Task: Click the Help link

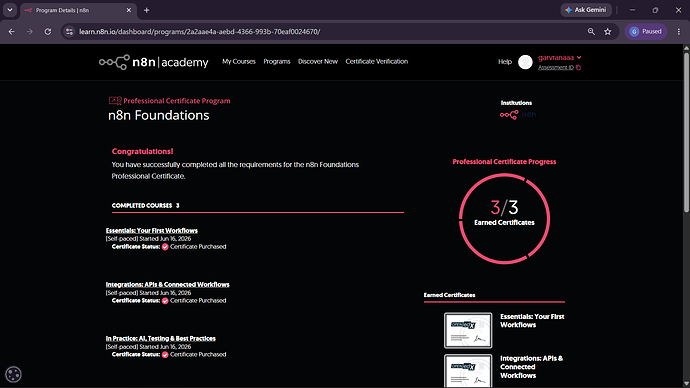Action: click(505, 62)
